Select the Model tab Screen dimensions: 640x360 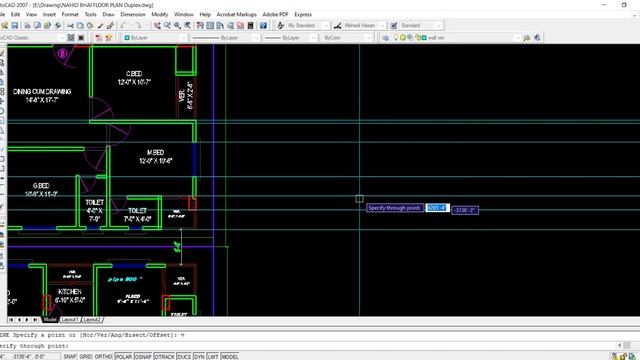coord(50,320)
